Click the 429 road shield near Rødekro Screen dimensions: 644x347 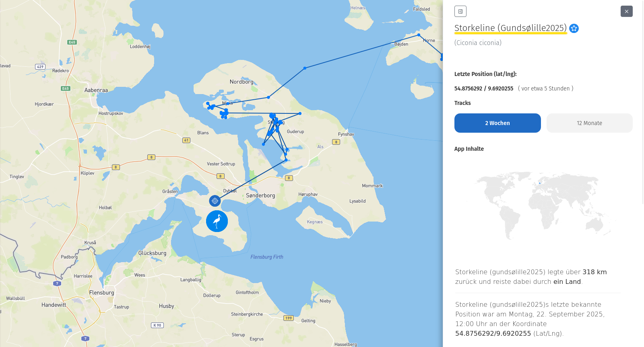40,67
